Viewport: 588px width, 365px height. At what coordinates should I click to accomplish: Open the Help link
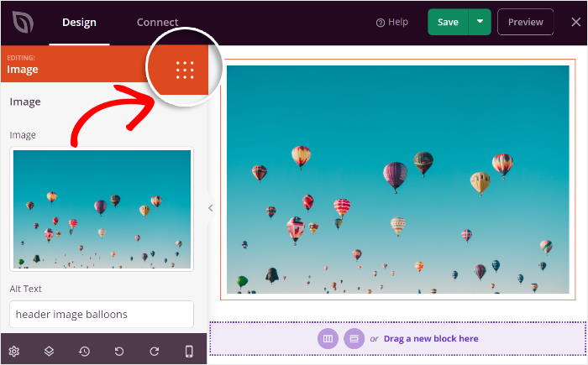(392, 23)
